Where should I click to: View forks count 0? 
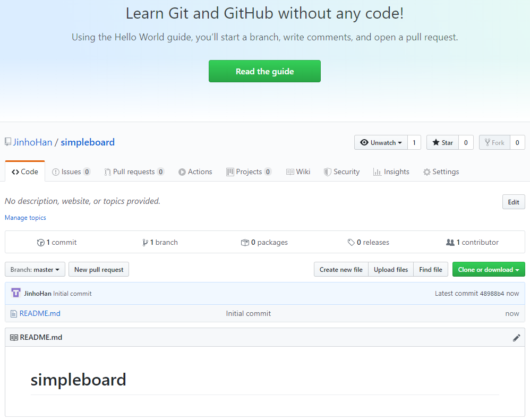pyautogui.click(x=517, y=143)
